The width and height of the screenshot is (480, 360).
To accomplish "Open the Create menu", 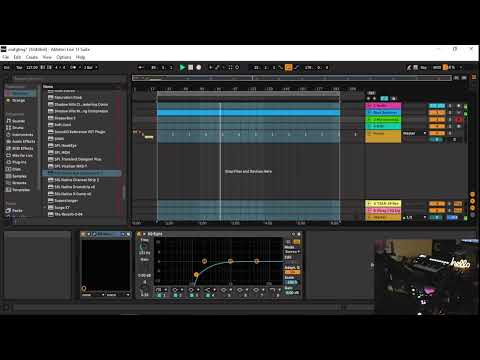I will pos(32,57).
